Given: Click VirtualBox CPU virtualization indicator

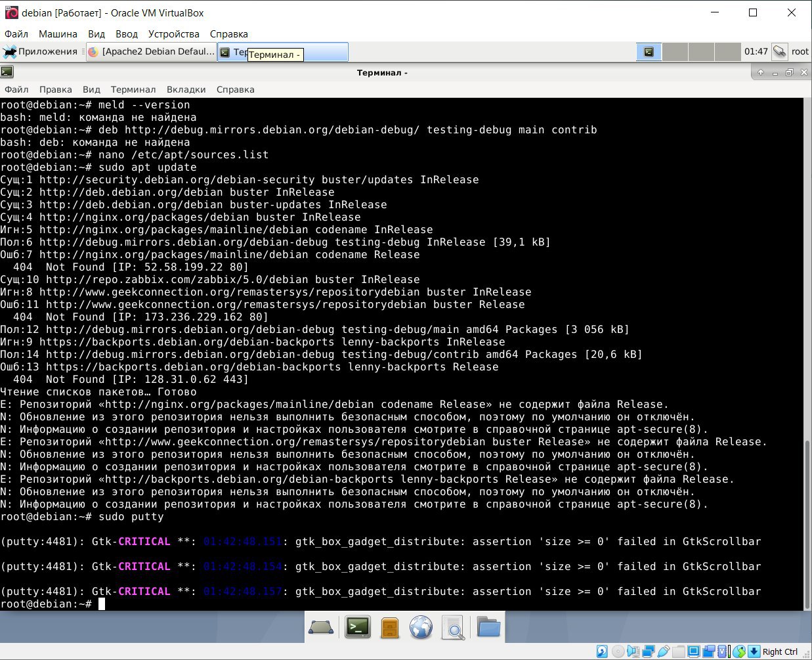Looking at the screenshot, I should click(x=723, y=651).
